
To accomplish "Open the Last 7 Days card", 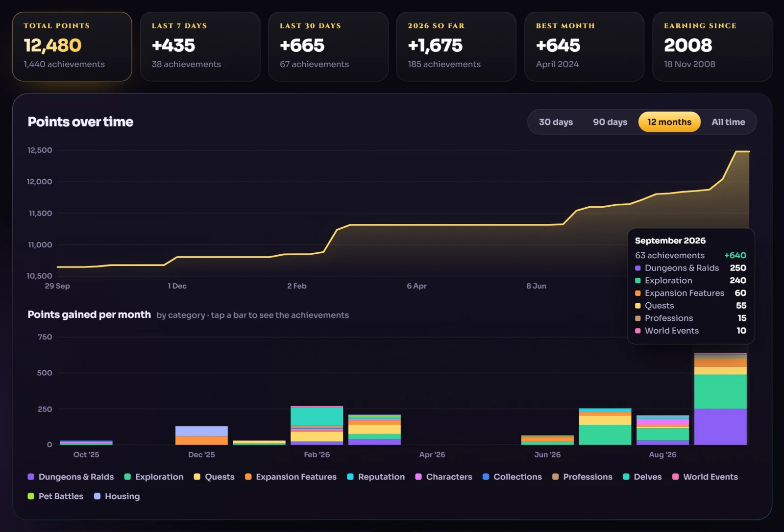I will coord(200,47).
